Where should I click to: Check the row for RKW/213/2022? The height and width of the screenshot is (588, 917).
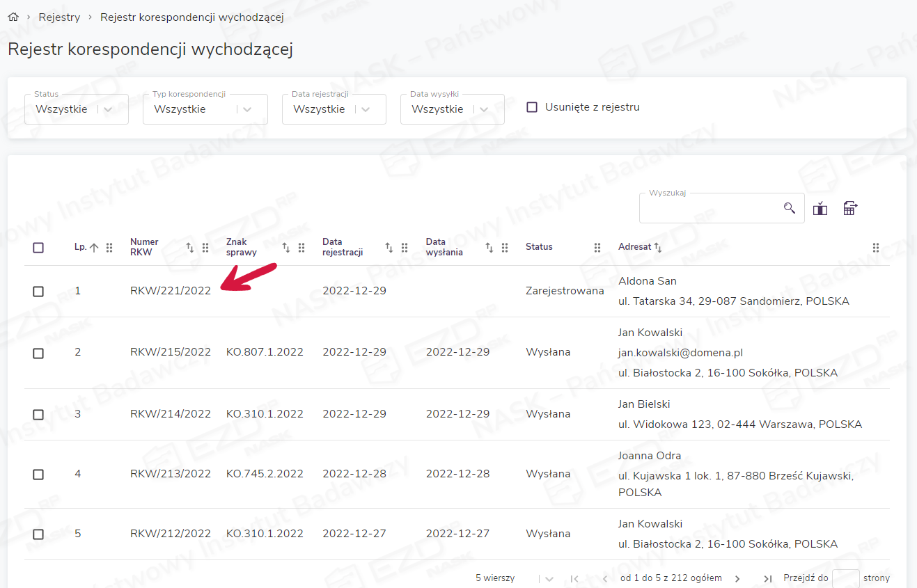point(38,475)
